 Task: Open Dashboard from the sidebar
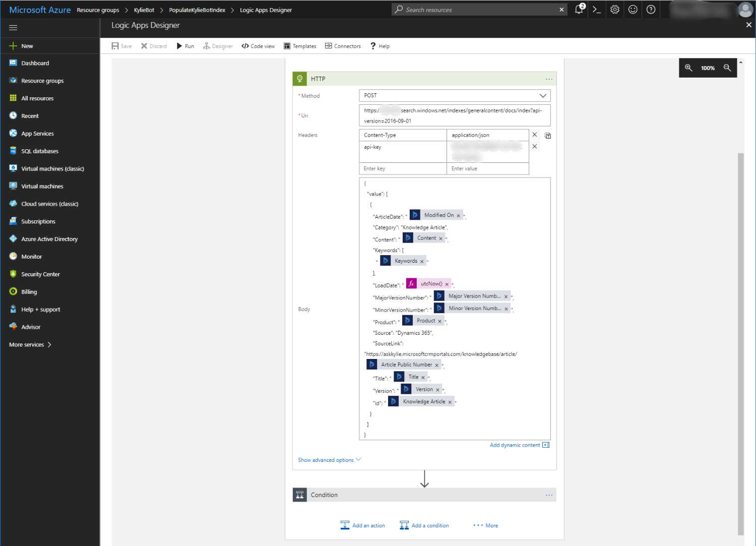pos(35,63)
